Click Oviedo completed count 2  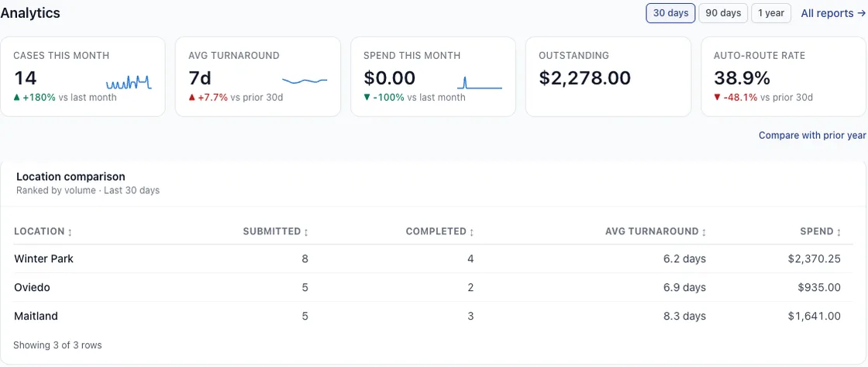(470, 288)
